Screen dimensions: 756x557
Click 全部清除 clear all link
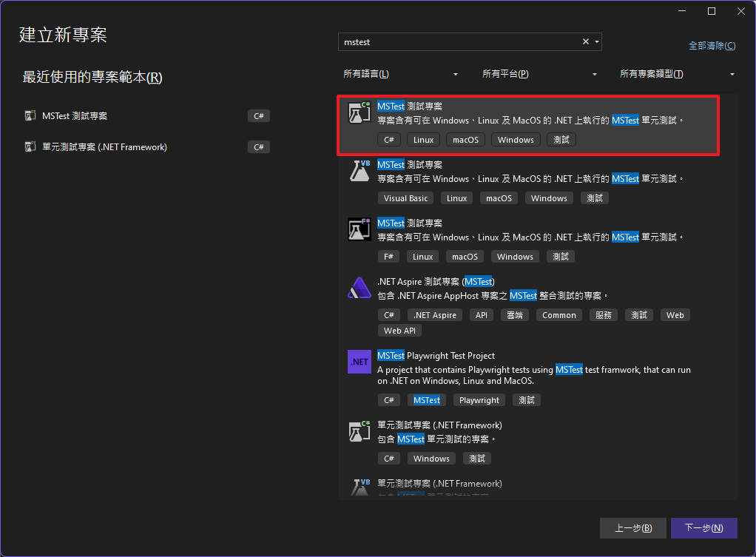coord(712,46)
